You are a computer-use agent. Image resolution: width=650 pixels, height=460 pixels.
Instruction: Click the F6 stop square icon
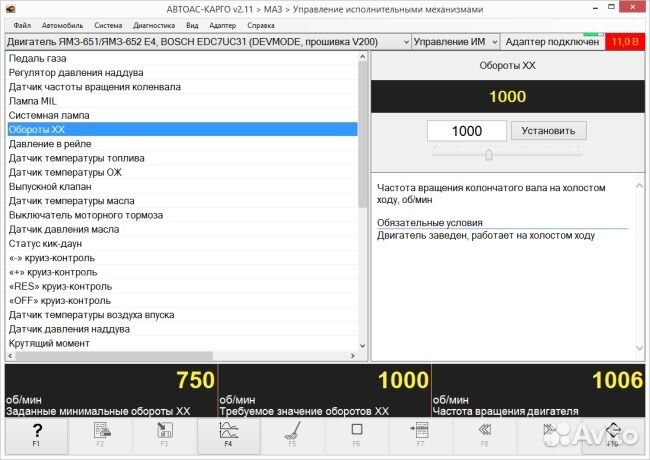coord(356,437)
